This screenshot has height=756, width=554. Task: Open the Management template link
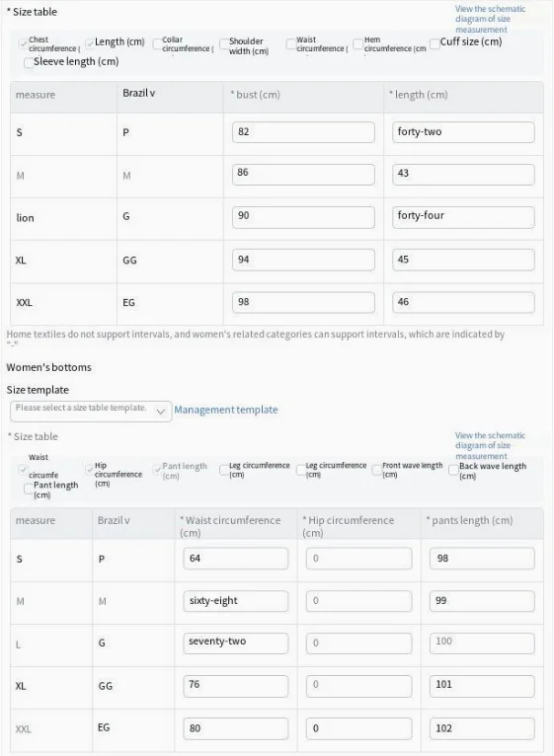pyautogui.click(x=226, y=410)
